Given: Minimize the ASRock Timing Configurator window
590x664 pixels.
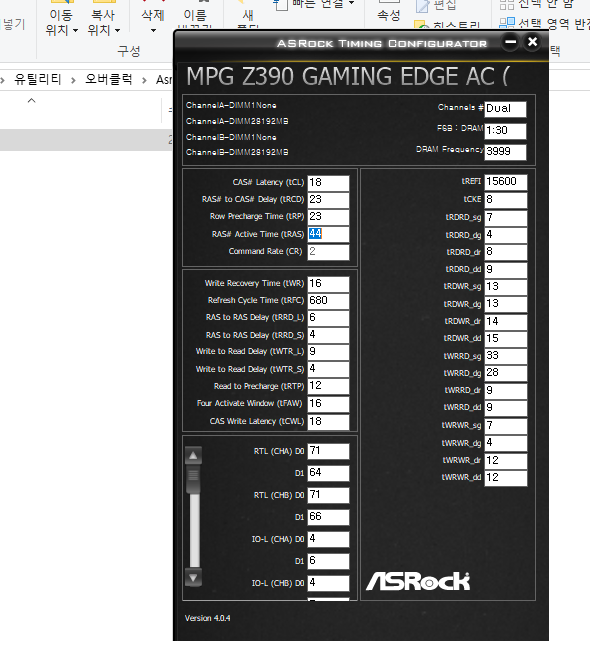Looking at the screenshot, I should pyautogui.click(x=510, y=42).
